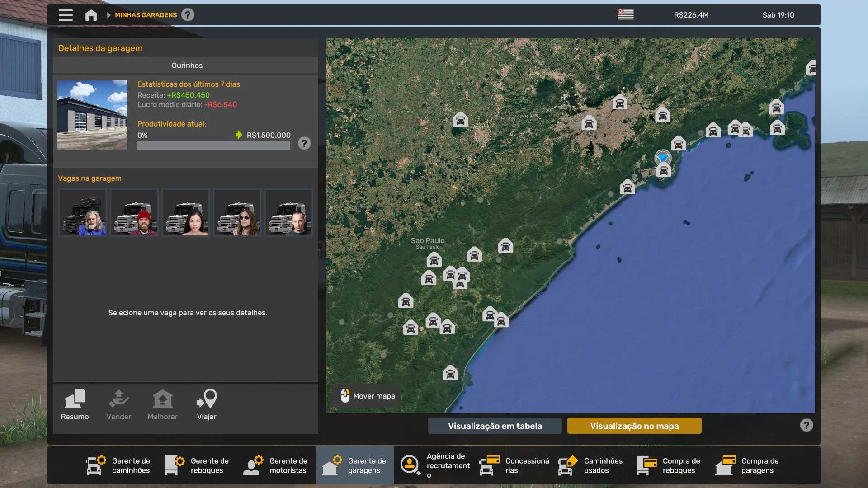The height and width of the screenshot is (488, 868).
Task: Open help next to Minhas Garagens title
Action: (x=188, y=15)
